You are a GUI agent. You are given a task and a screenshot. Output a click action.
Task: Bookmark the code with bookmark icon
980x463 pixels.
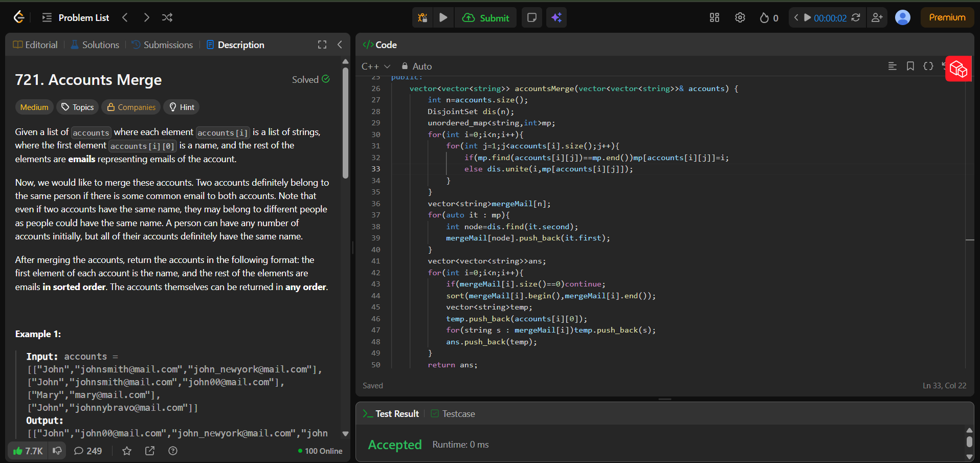[x=910, y=67]
